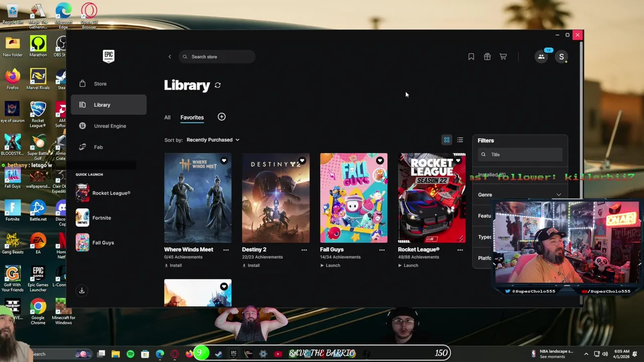
Task: Click the Filters Title search field
Action: pos(520,154)
